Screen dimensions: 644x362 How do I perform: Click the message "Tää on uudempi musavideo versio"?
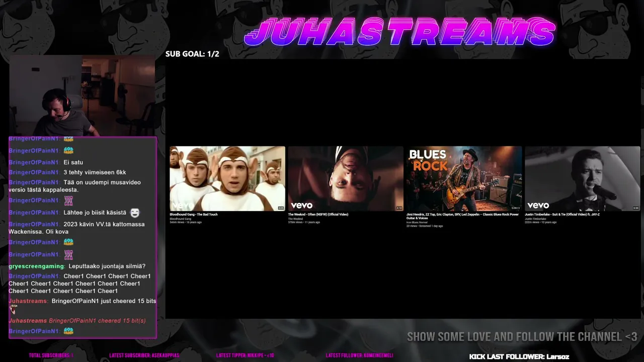click(74, 186)
